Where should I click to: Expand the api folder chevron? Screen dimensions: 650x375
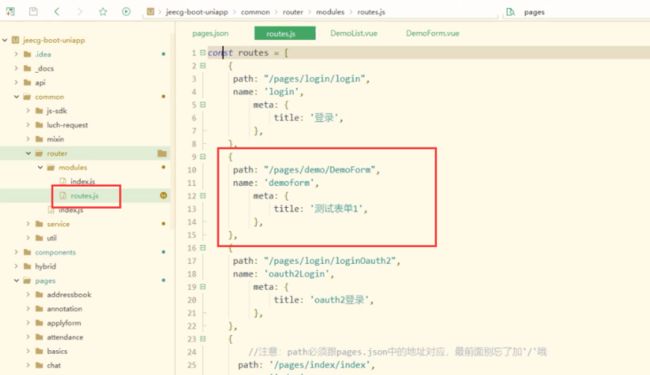(x=16, y=82)
